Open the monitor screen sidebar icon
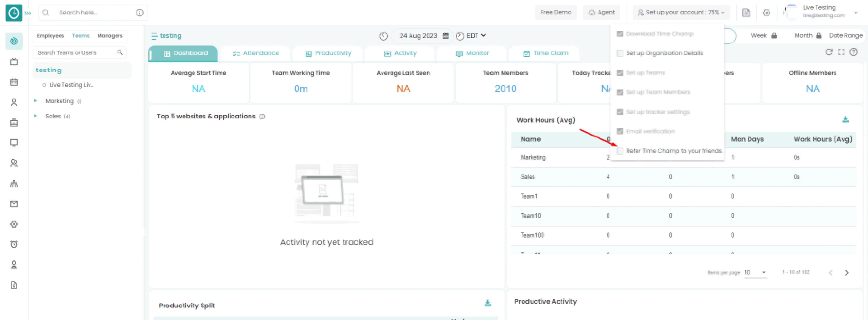Screen dimensions: 868x320 14,143
